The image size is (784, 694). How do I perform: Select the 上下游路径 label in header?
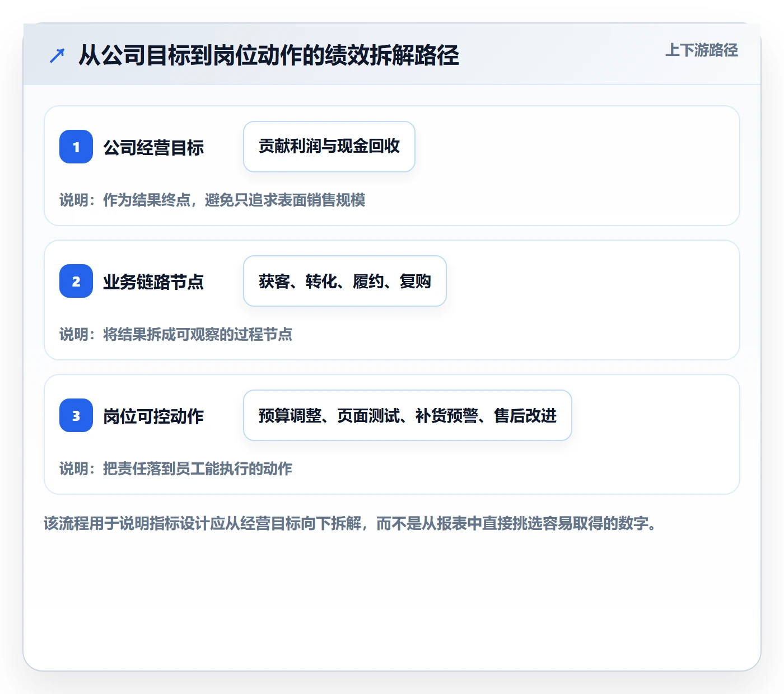pyautogui.click(x=702, y=50)
